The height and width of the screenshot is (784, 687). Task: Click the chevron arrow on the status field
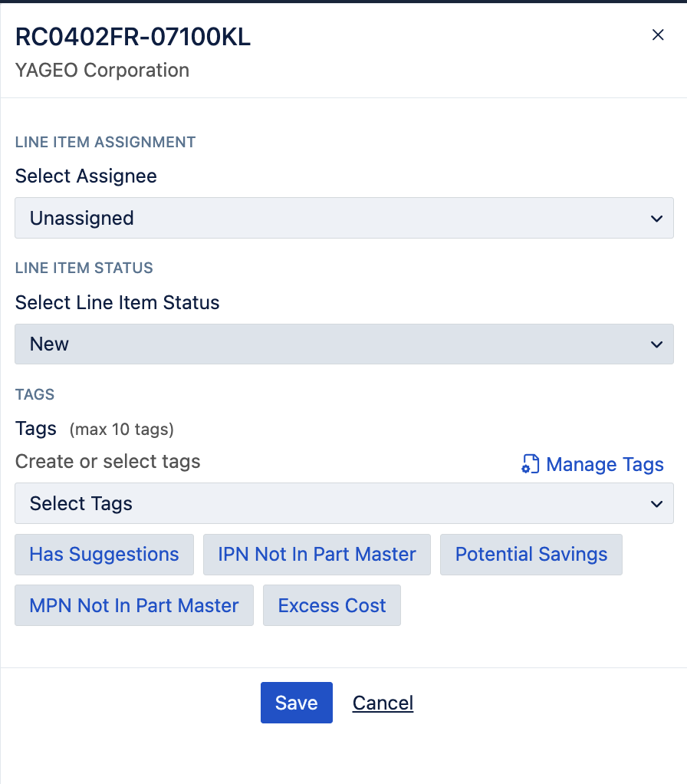(656, 344)
